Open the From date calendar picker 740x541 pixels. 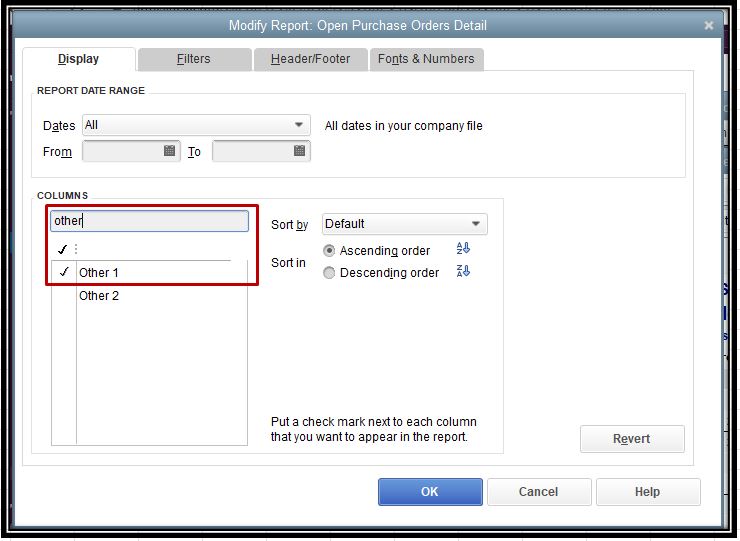(x=170, y=151)
